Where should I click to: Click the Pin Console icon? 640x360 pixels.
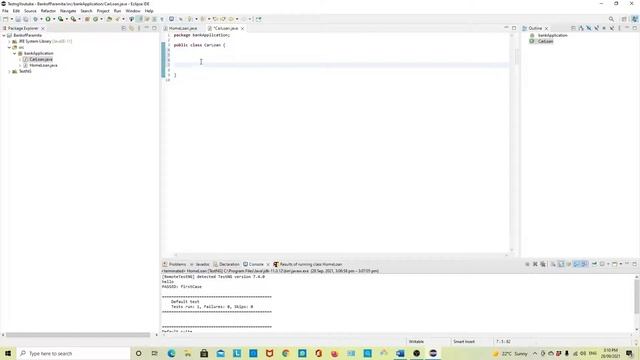[594, 264]
